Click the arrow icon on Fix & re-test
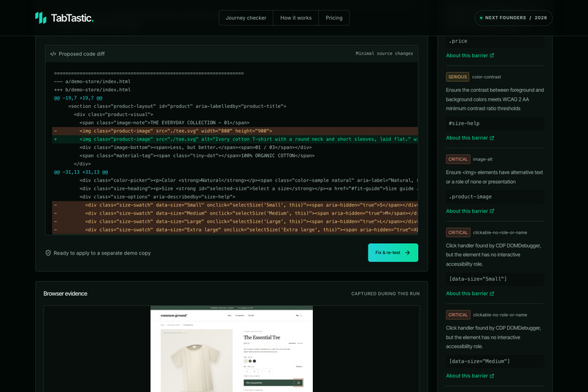 408,253
